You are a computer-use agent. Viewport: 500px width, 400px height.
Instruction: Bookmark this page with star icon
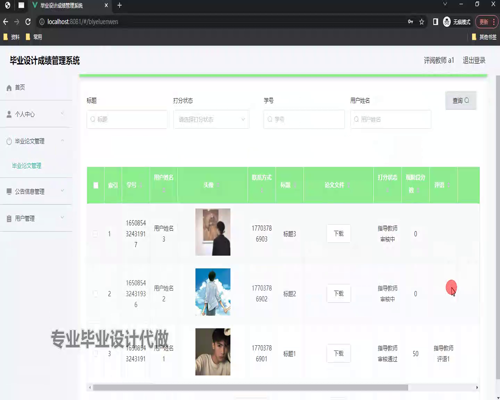click(x=421, y=22)
